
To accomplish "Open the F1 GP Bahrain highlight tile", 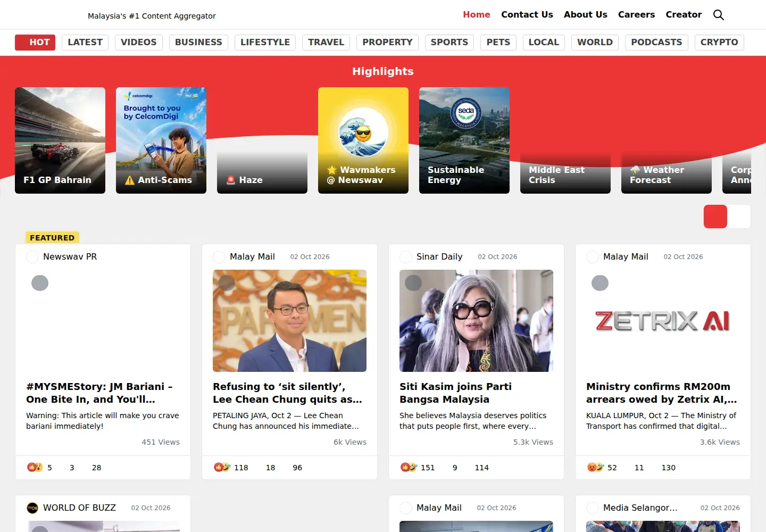I will [x=60, y=140].
